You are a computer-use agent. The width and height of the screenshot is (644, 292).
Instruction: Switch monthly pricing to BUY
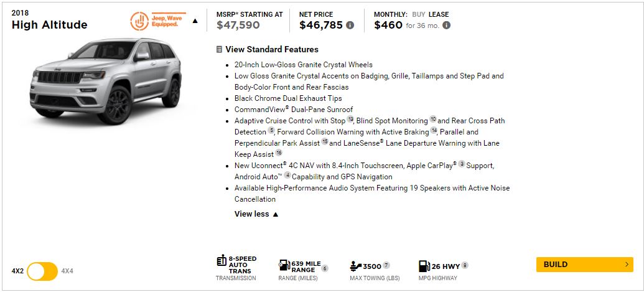click(x=419, y=14)
